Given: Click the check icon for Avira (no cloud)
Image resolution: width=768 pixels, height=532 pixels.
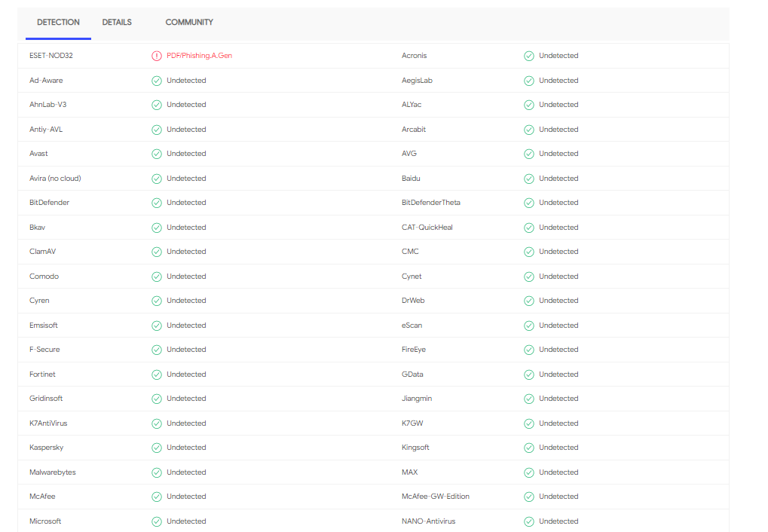Looking at the screenshot, I should 156,179.
